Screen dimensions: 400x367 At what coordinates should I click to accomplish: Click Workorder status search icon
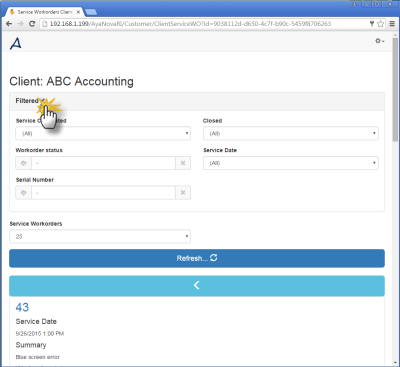[x=23, y=163]
